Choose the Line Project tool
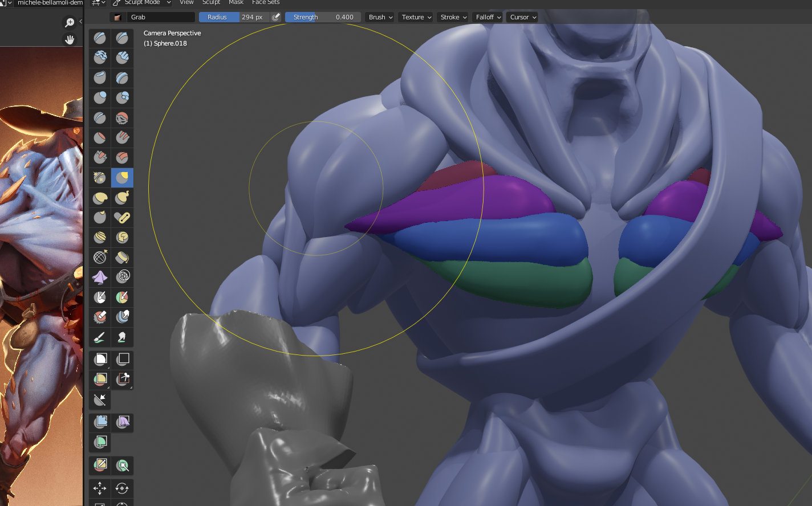Screen dimensions: 812x506 coord(100,400)
